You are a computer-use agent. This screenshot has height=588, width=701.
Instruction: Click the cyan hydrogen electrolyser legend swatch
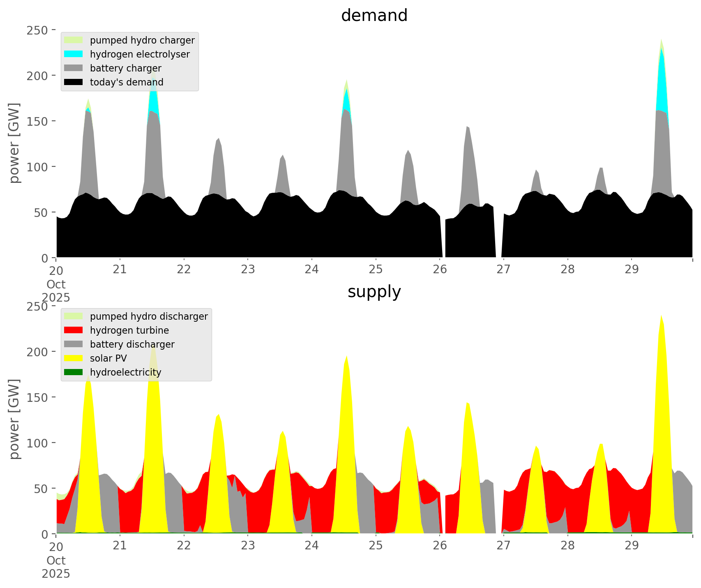[x=74, y=54]
